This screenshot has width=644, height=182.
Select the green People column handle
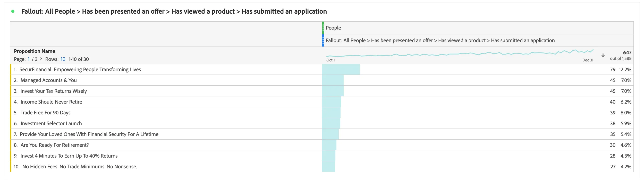[323, 28]
